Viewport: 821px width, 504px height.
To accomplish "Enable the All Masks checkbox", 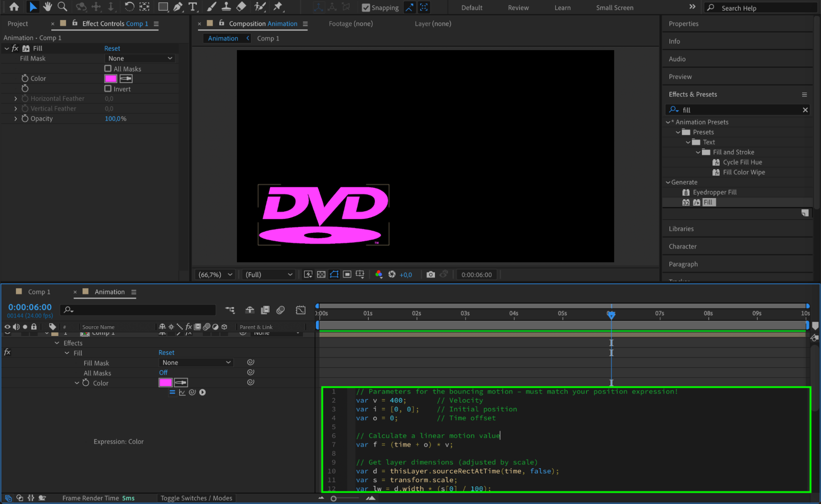I will click(108, 69).
